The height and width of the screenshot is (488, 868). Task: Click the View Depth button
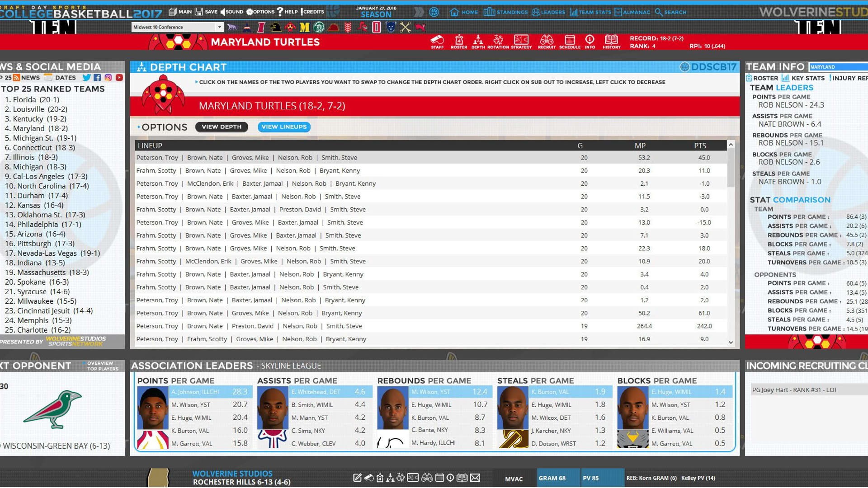tap(222, 127)
